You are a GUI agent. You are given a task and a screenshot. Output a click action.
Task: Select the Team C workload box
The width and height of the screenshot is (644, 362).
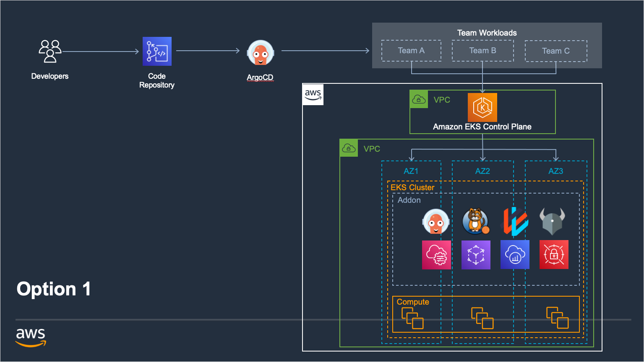click(x=556, y=51)
